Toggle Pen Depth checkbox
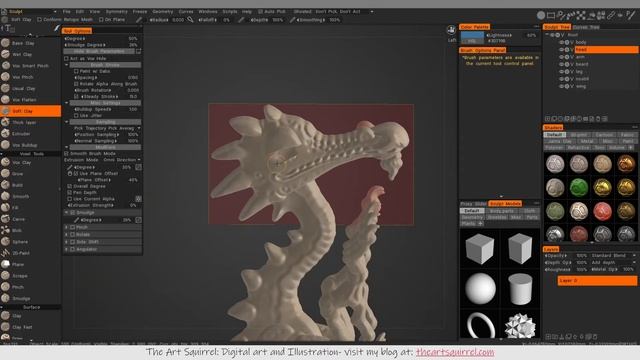Image resolution: width=640 pixels, height=360 pixels. pos(69,192)
